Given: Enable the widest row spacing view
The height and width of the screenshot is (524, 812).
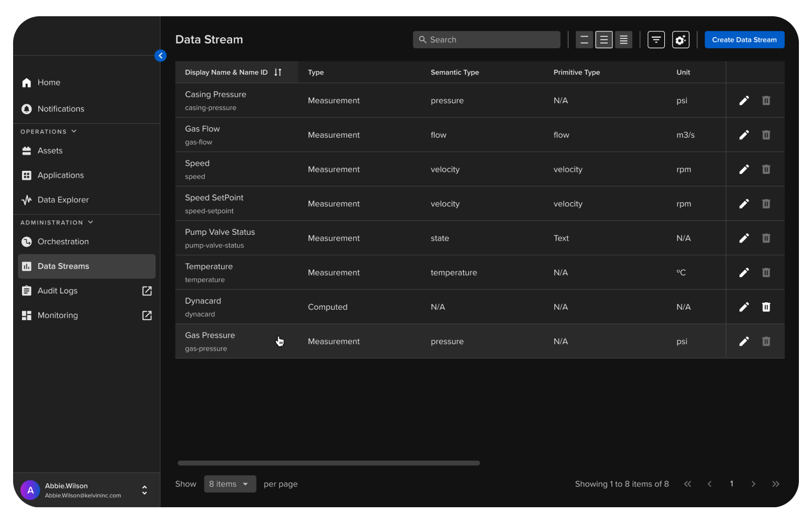Looking at the screenshot, I should (584, 40).
